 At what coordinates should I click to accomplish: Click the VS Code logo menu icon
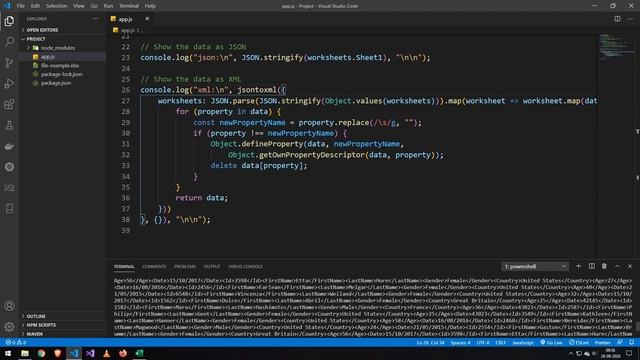point(7,6)
